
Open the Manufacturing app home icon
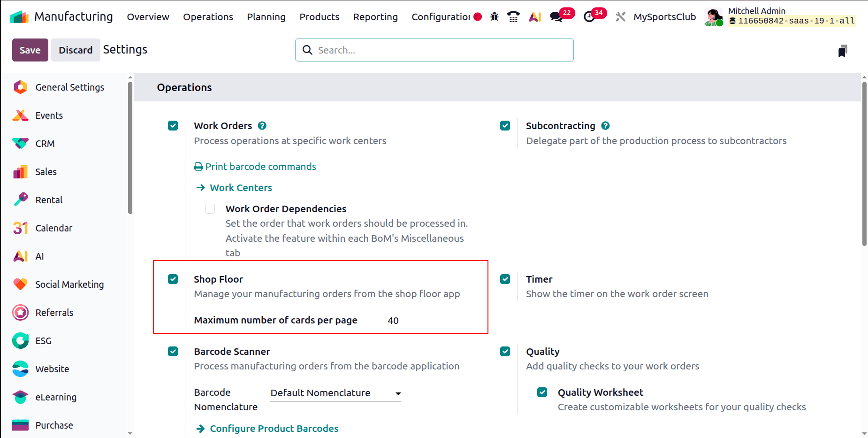pos(20,17)
